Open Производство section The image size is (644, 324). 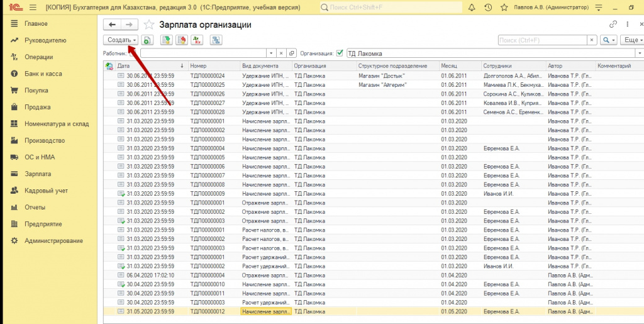(x=45, y=140)
